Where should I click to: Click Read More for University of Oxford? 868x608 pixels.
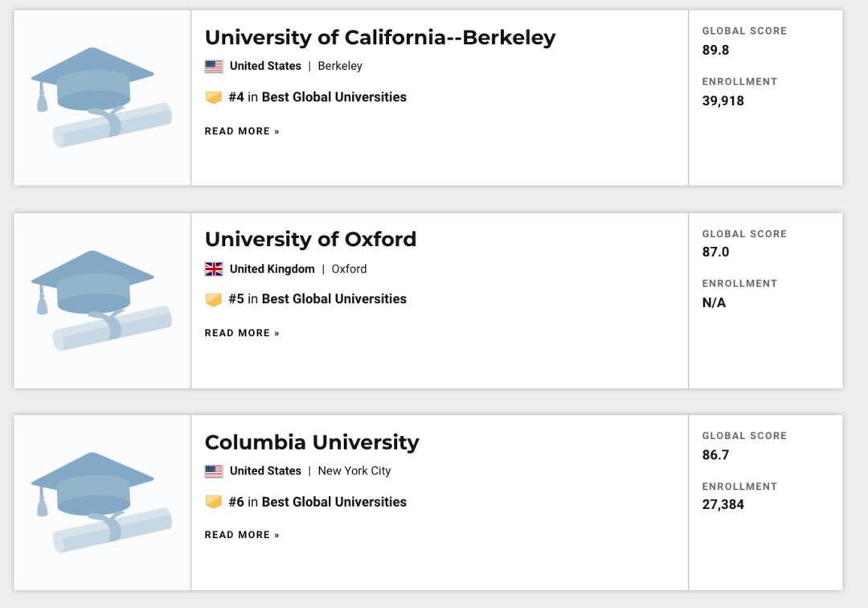click(x=242, y=333)
